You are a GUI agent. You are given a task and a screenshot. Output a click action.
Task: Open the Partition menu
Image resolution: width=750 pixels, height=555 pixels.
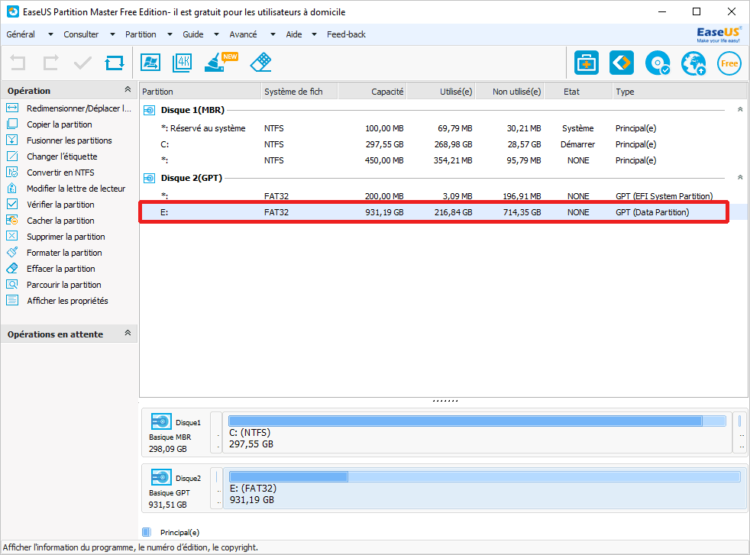141,34
